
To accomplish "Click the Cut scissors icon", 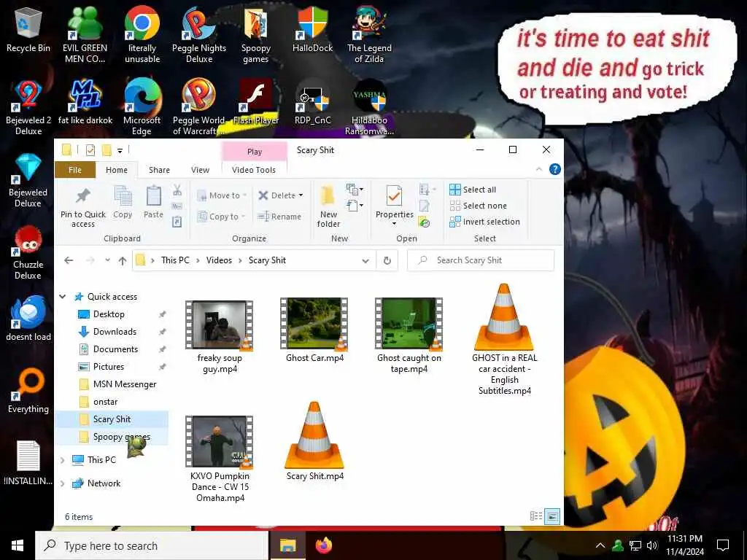I will pos(177,190).
